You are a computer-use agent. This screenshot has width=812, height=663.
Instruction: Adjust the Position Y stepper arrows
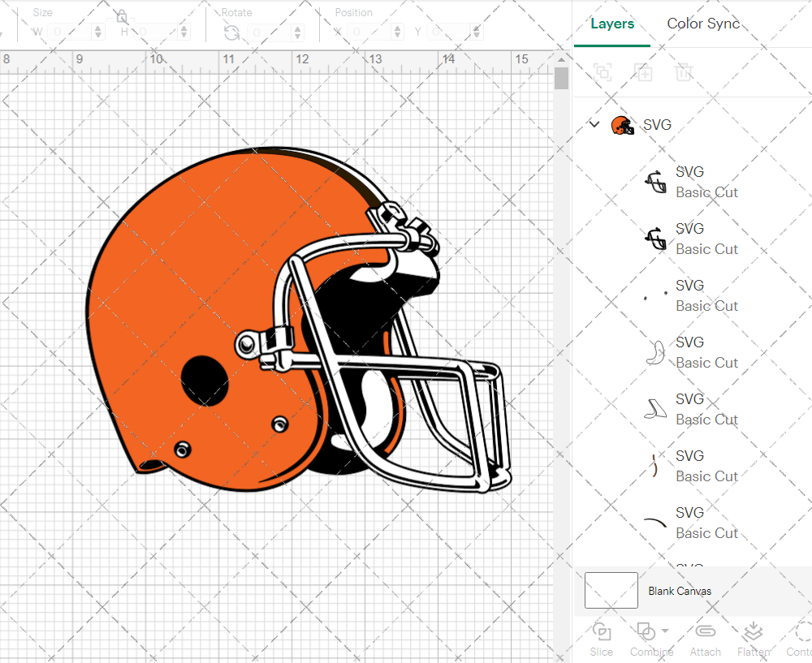click(477, 32)
